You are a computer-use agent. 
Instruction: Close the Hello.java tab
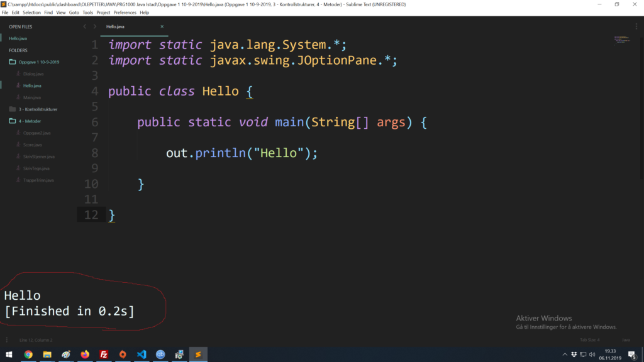(162, 27)
